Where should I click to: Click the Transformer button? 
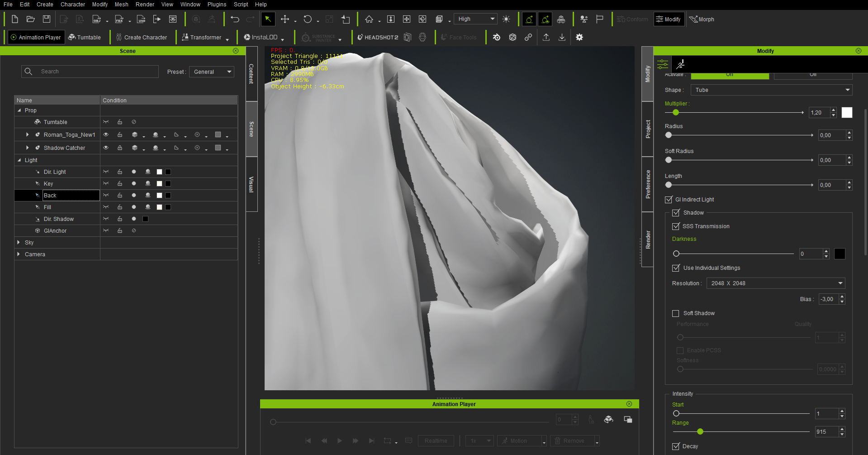[x=202, y=37]
